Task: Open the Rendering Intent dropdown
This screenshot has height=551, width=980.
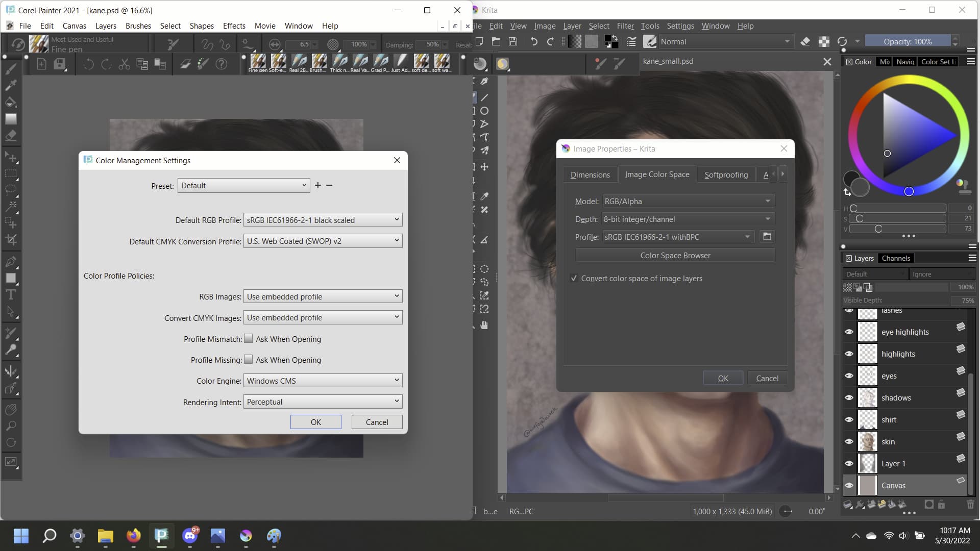Action: 323,402
